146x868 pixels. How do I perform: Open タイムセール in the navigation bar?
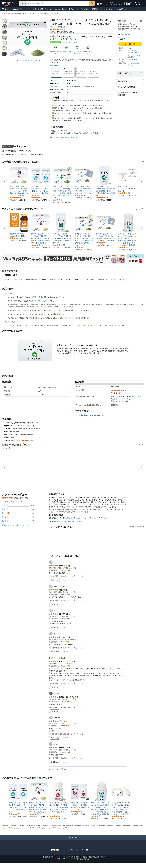point(73,9)
